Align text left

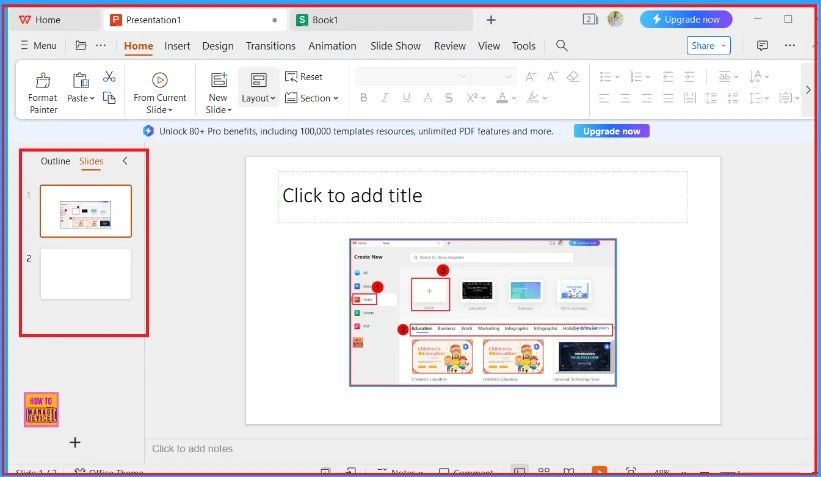(604, 97)
